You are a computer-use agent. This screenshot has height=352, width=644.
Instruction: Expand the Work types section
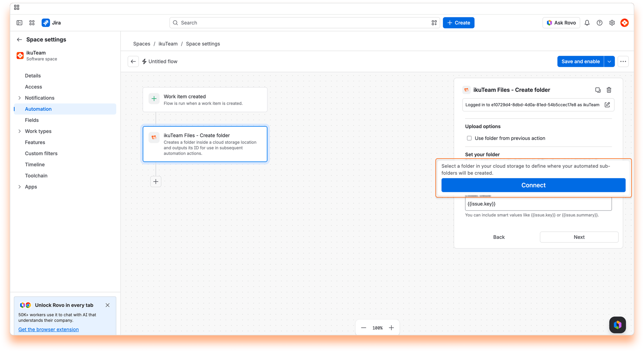pos(19,131)
